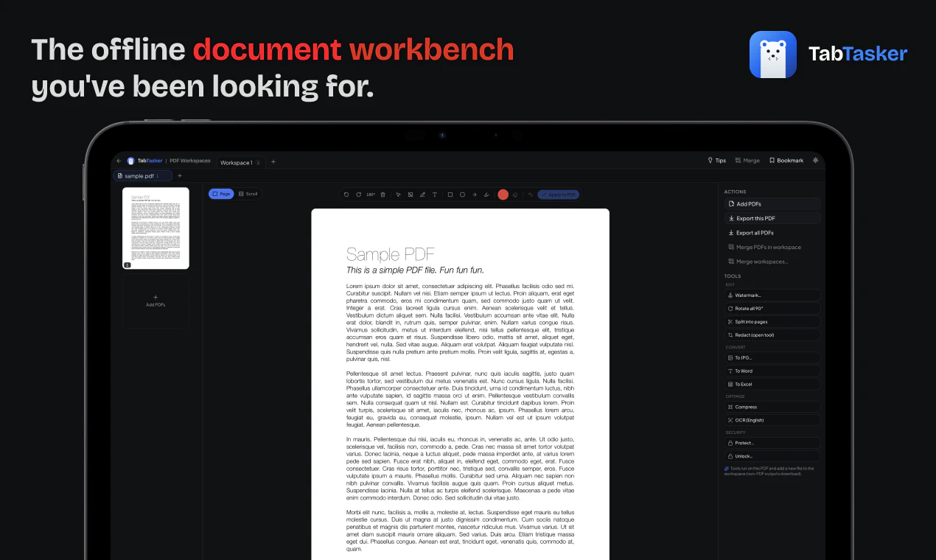936x560 pixels.
Task: Click Add PDFs in Actions panel
Action: pyautogui.click(x=772, y=204)
